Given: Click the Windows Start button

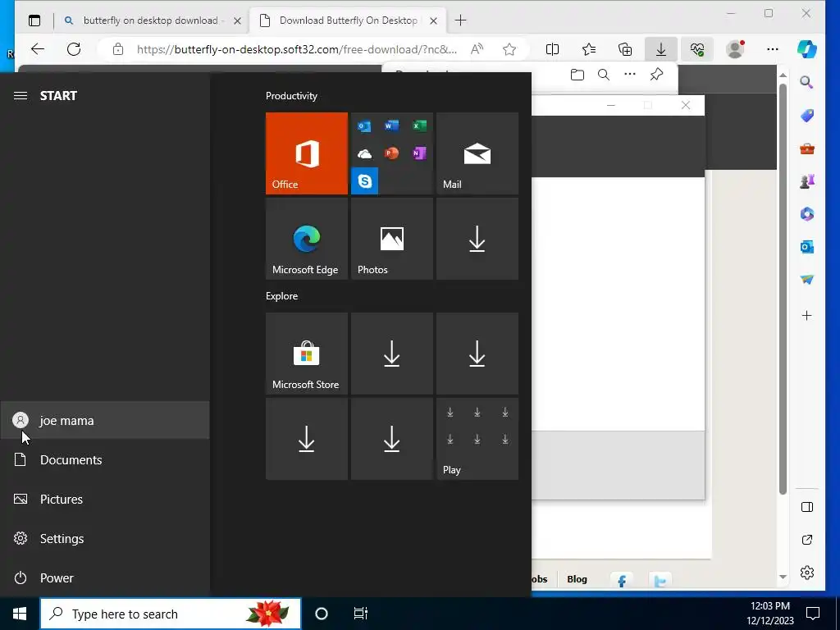Looking at the screenshot, I should pos(20,614).
